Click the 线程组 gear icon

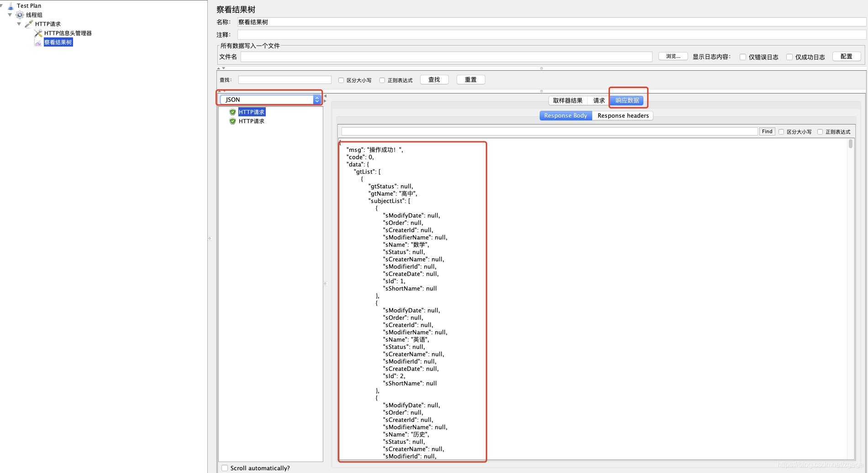coord(20,15)
